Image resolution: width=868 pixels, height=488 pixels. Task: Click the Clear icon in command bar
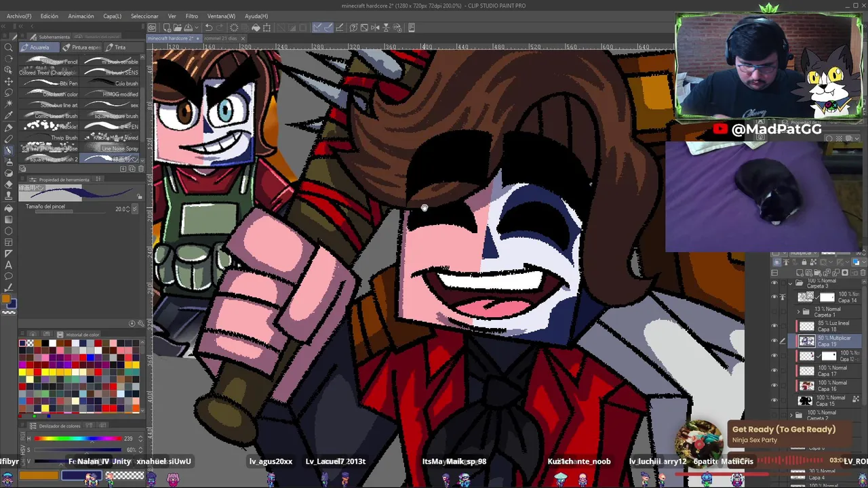234,28
